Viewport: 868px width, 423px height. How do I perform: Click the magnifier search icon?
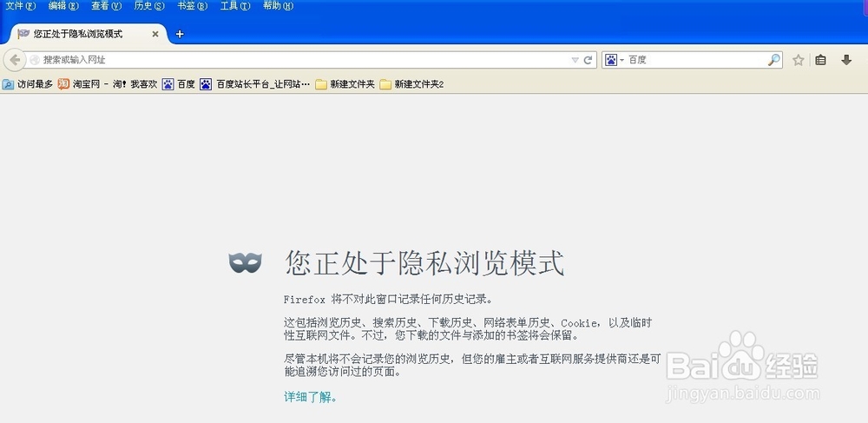coord(774,60)
